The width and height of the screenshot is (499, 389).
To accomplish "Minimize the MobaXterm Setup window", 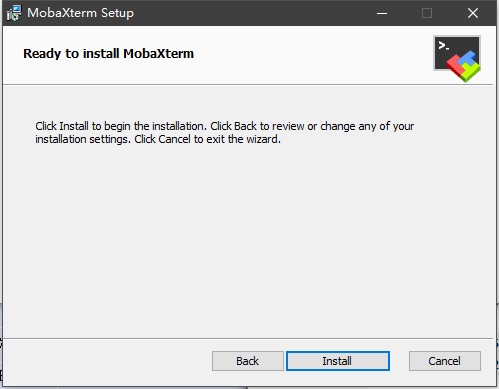I will point(382,13).
